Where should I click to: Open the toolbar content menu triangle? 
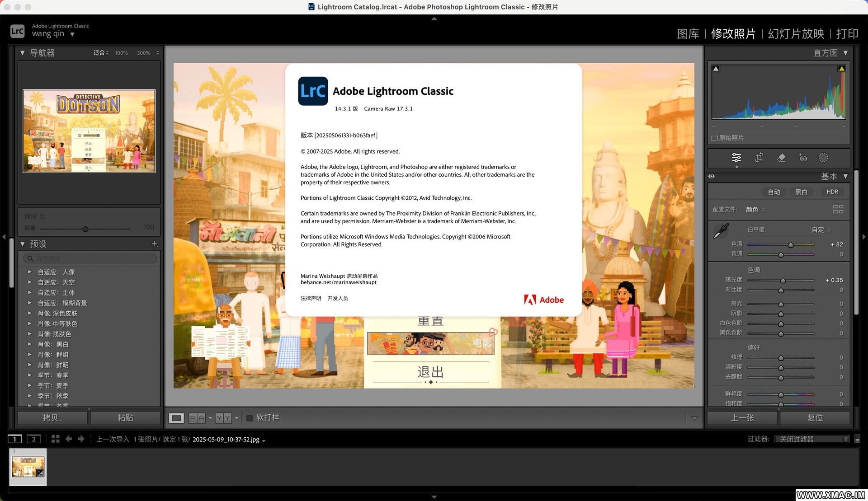pyautogui.click(x=695, y=418)
